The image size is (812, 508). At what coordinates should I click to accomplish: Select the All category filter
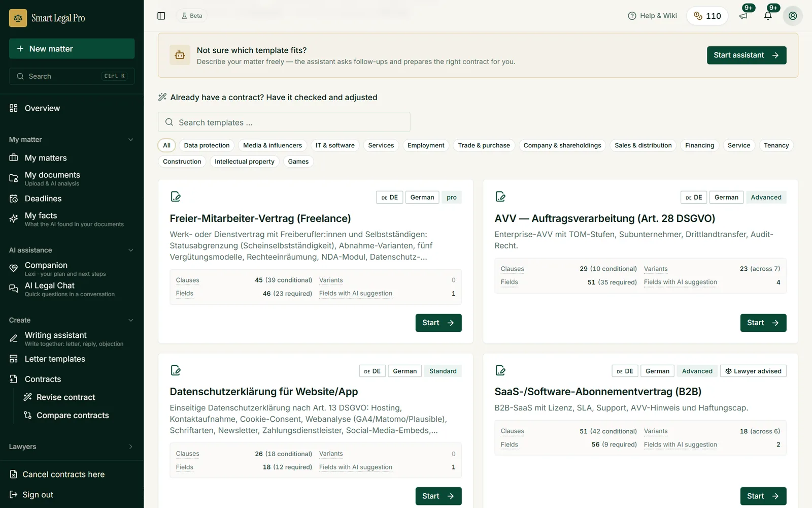[166, 145]
